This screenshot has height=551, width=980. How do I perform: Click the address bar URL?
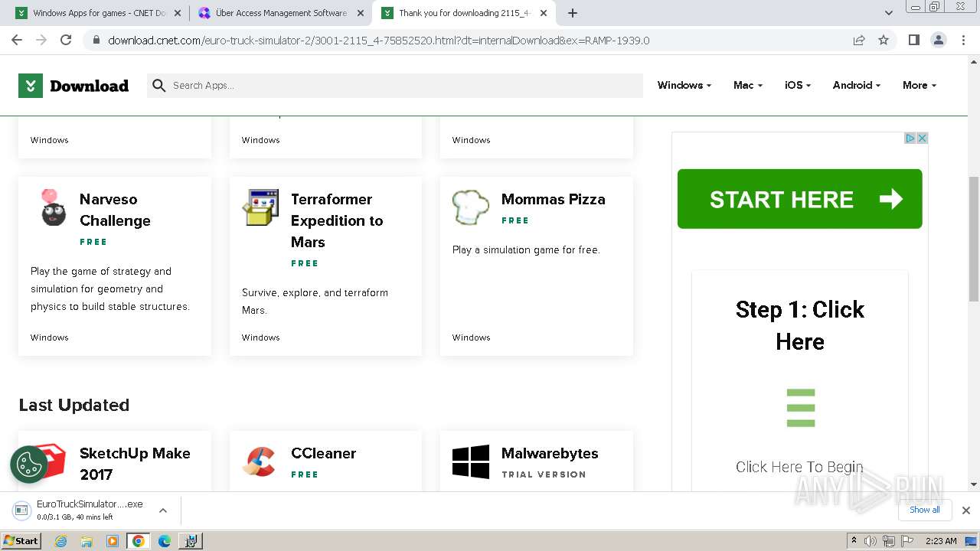pyautogui.click(x=378, y=41)
